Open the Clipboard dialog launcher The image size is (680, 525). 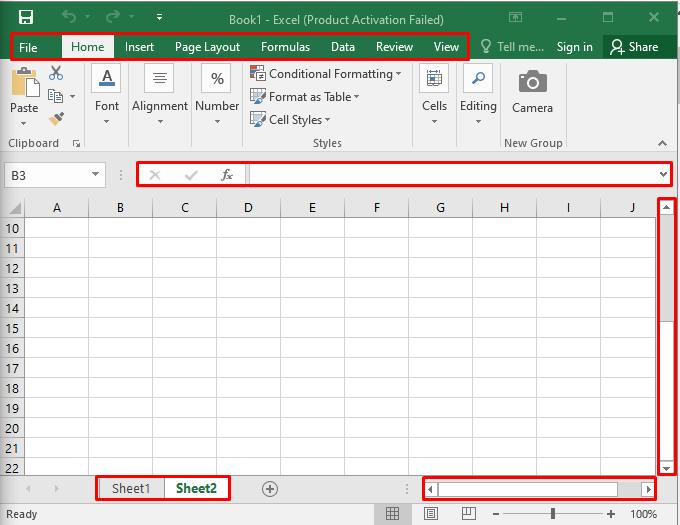click(76, 143)
